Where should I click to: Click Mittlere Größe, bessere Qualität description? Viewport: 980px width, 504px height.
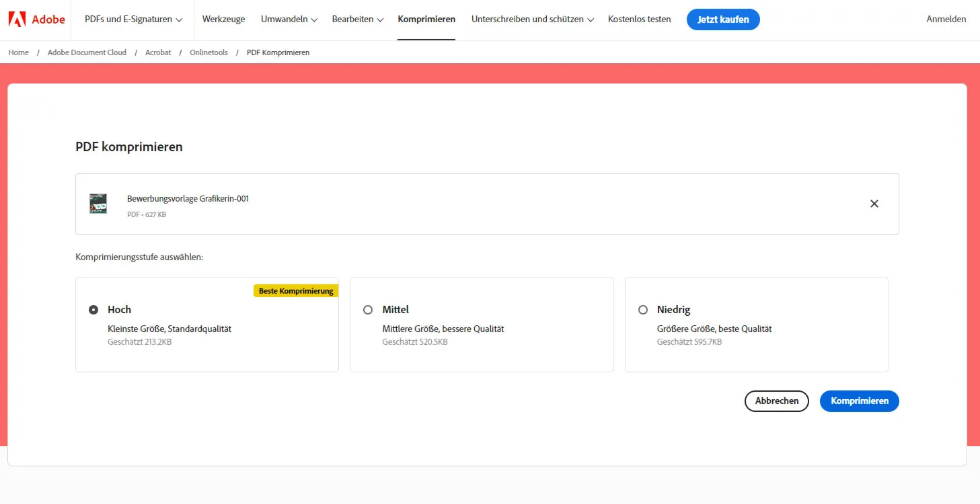pos(443,329)
